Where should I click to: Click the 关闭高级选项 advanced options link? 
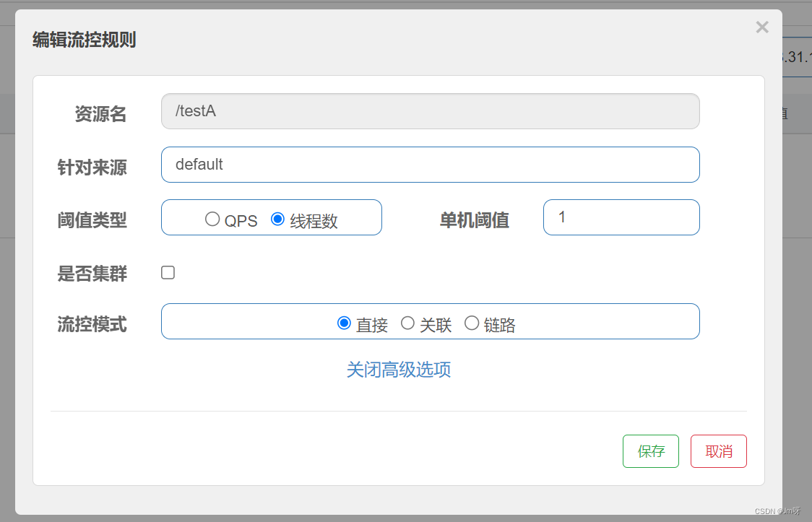click(x=399, y=370)
